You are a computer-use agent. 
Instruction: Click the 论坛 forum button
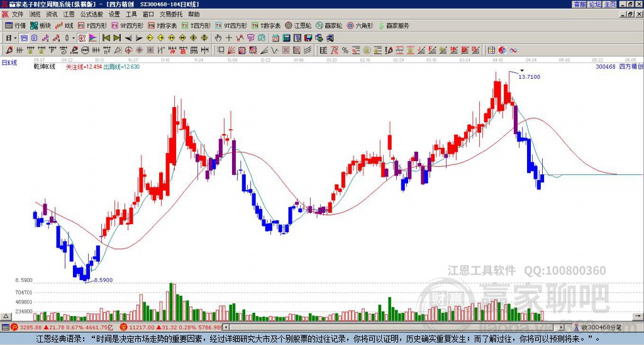coord(594,4)
